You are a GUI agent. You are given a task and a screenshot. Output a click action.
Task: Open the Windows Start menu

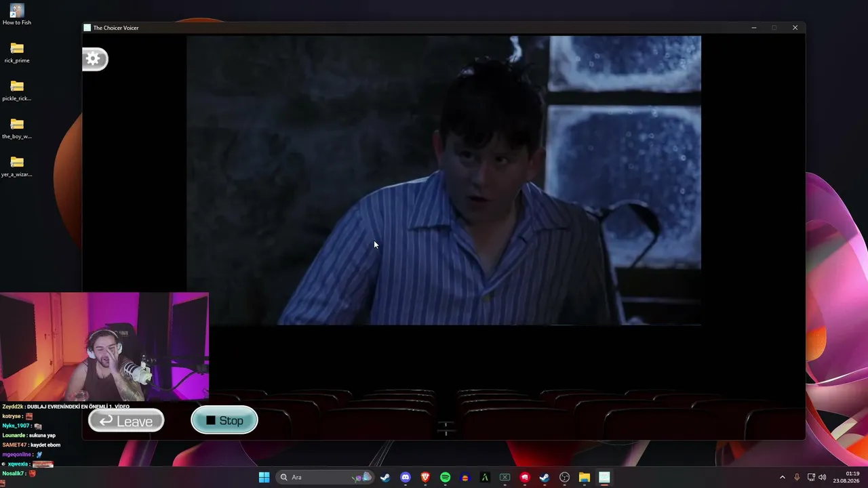click(264, 477)
